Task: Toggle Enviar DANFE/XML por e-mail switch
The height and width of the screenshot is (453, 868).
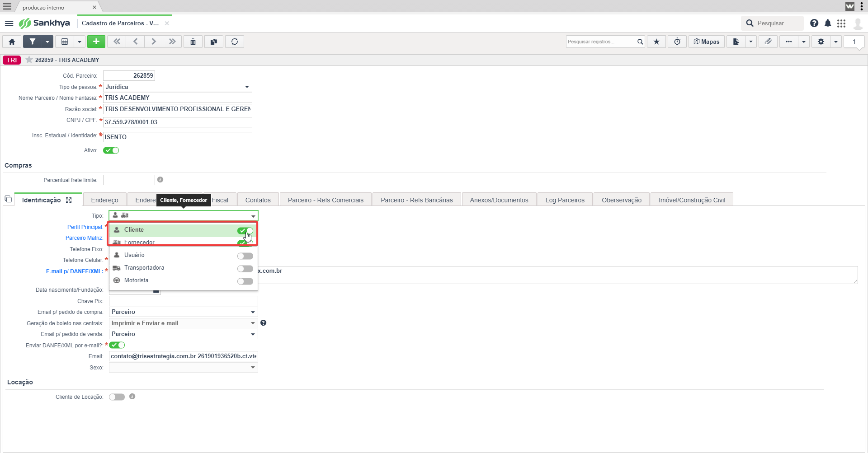Action: tap(117, 345)
